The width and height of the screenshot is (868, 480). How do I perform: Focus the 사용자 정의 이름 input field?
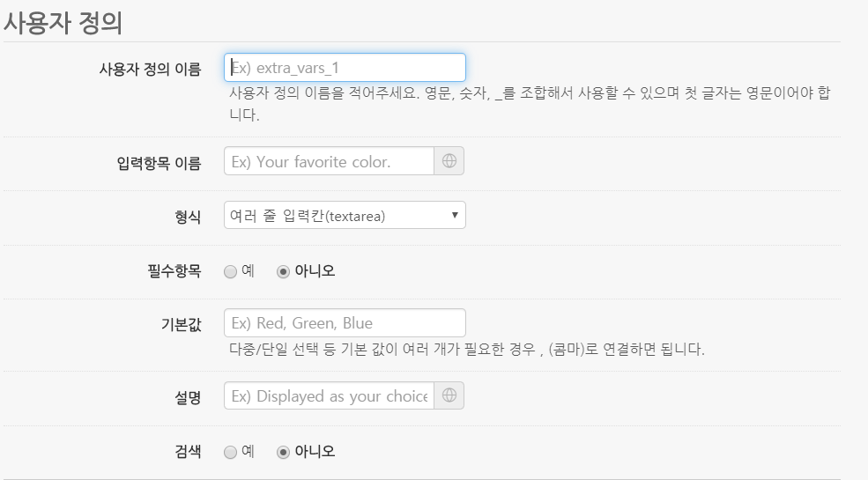[x=345, y=67]
